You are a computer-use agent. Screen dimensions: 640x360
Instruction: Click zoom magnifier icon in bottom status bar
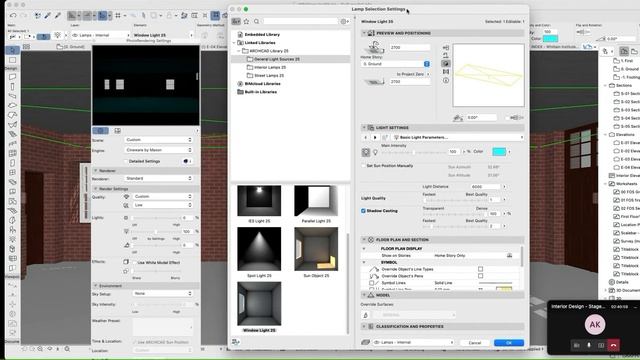(67, 349)
